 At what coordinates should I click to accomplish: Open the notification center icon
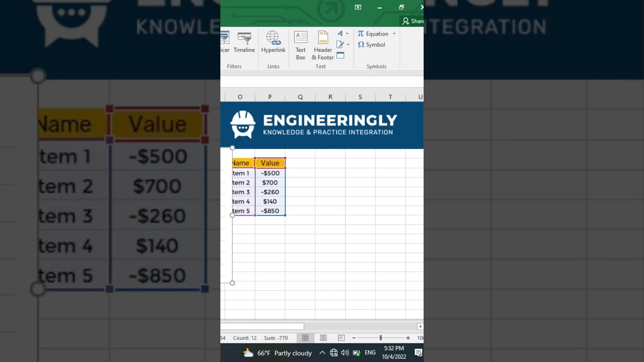coord(418,353)
